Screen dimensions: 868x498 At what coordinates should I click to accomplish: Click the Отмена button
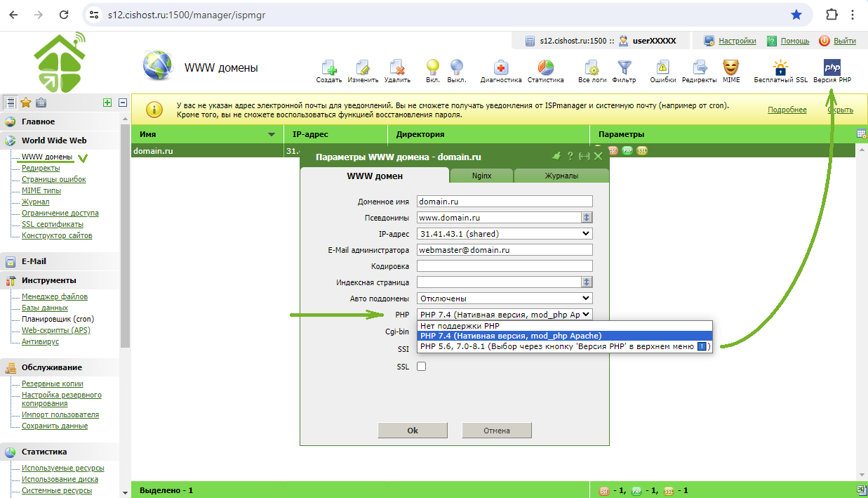[x=497, y=431]
